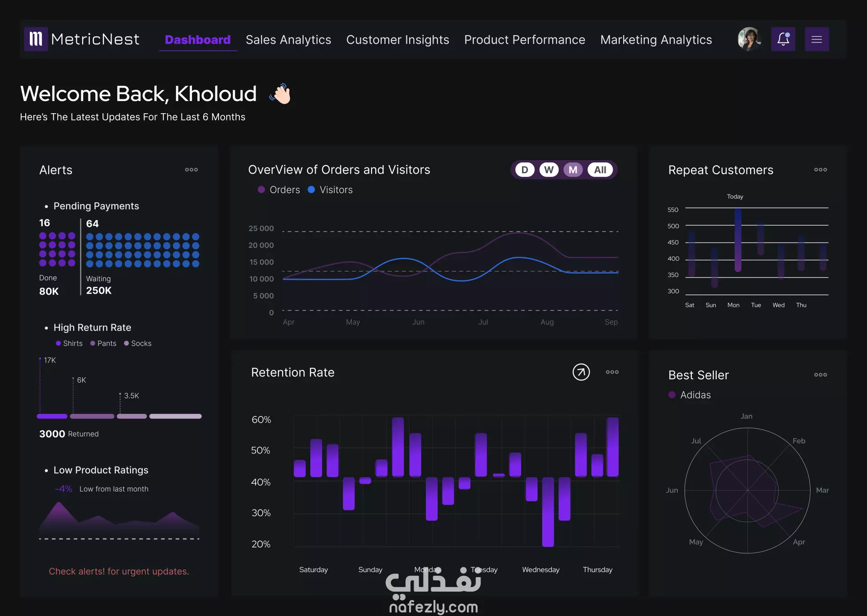This screenshot has width=867, height=616.
Task: Select the W (weekly) range toggle
Action: (x=549, y=170)
